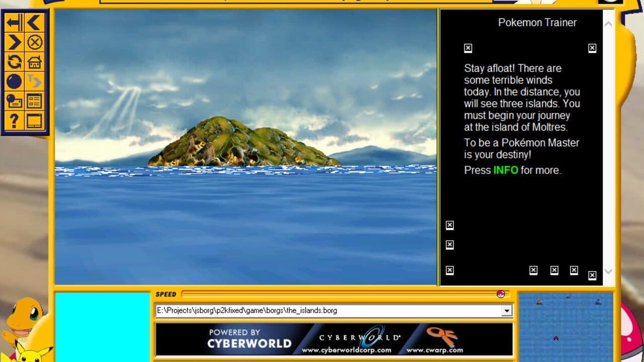Image resolution: width=644 pixels, height=362 pixels.
Task: Click the Pokeball handle on the speed slider
Action: pyautogui.click(x=501, y=294)
